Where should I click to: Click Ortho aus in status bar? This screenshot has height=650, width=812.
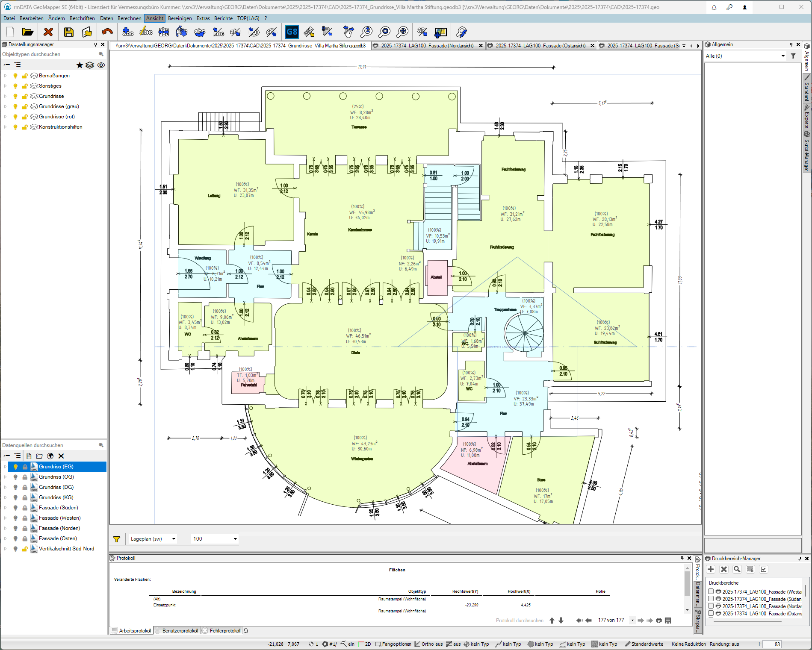[428, 644]
